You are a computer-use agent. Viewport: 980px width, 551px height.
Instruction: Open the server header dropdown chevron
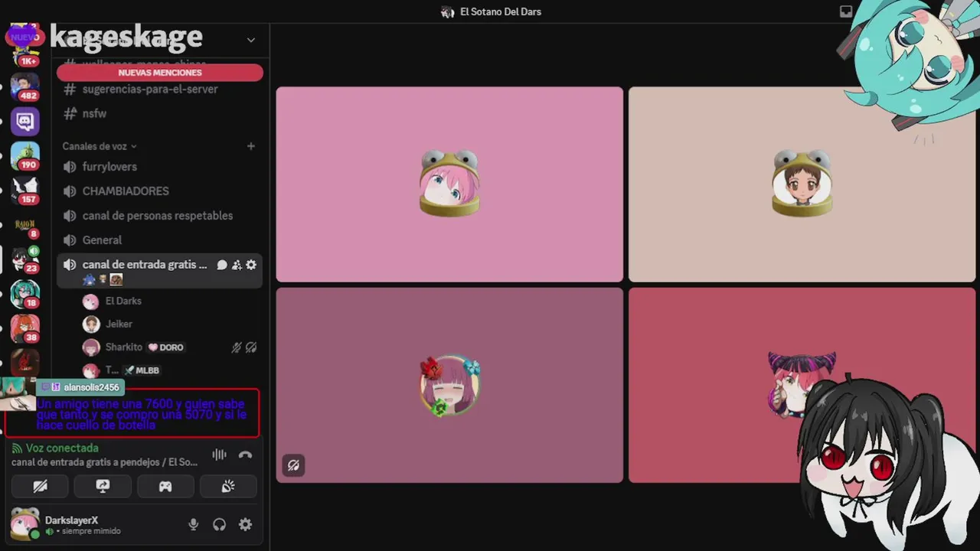click(251, 39)
